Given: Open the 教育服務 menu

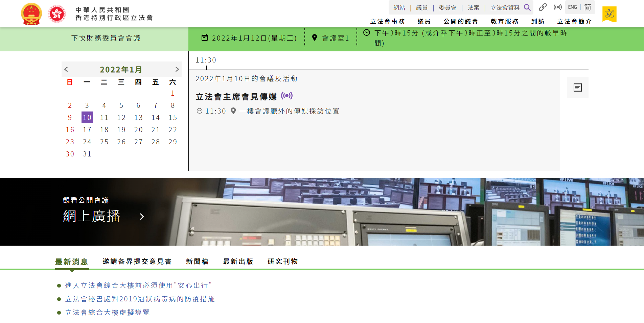Looking at the screenshot, I should click(504, 22).
